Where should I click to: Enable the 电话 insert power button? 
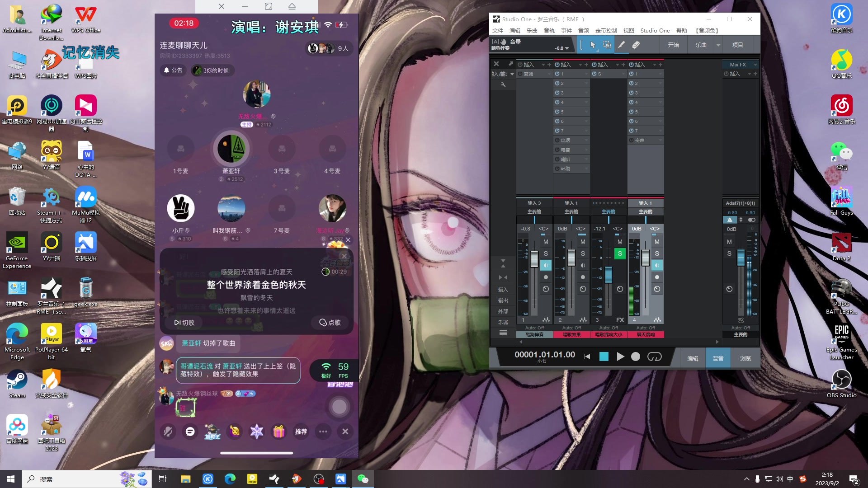tap(557, 140)
